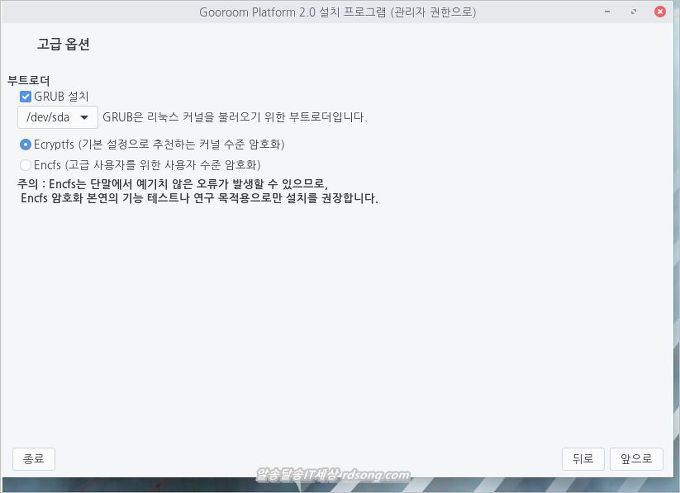This screenshot has height=493, width=680.
Task: Select the Encfs encryption radio option
Action: [x=26, y=165]
